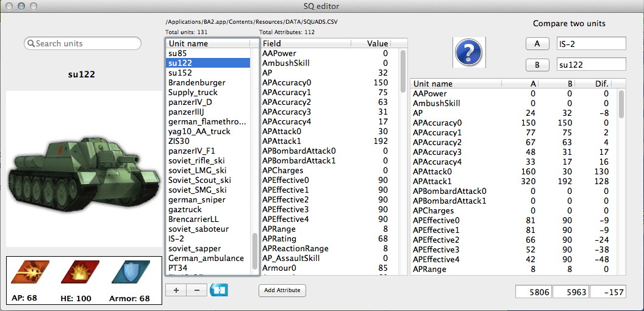Select soviet_LMG_ski in the unit list

pyautogui.click(x=208, y=171)
